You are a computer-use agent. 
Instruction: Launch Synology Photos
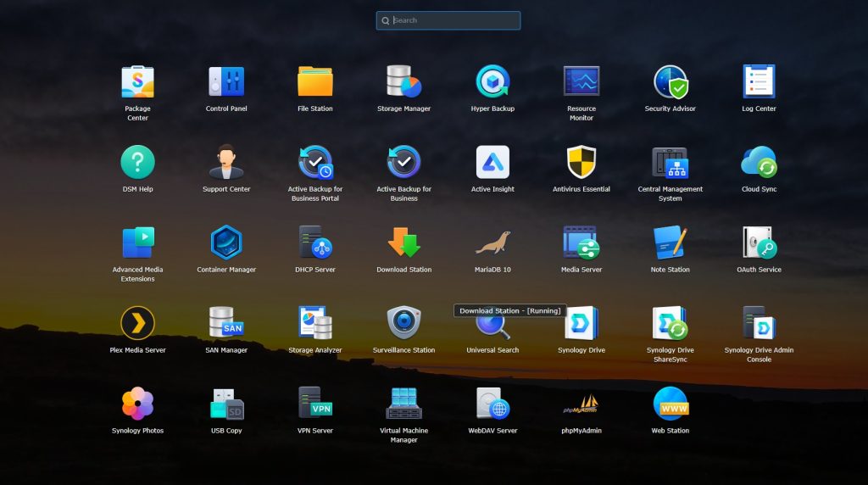tap(137, 404)
